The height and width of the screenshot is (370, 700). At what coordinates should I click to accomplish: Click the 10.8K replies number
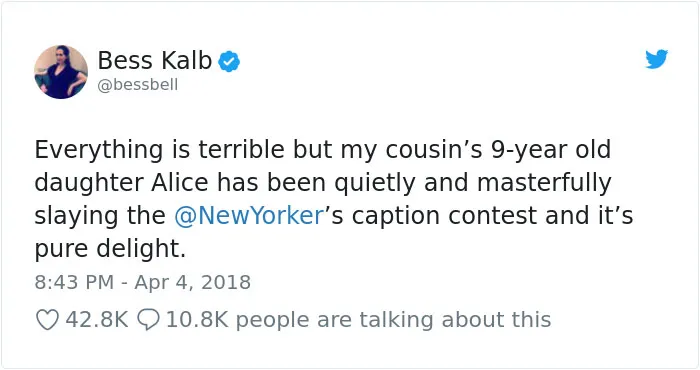click(x=197, y=320)
